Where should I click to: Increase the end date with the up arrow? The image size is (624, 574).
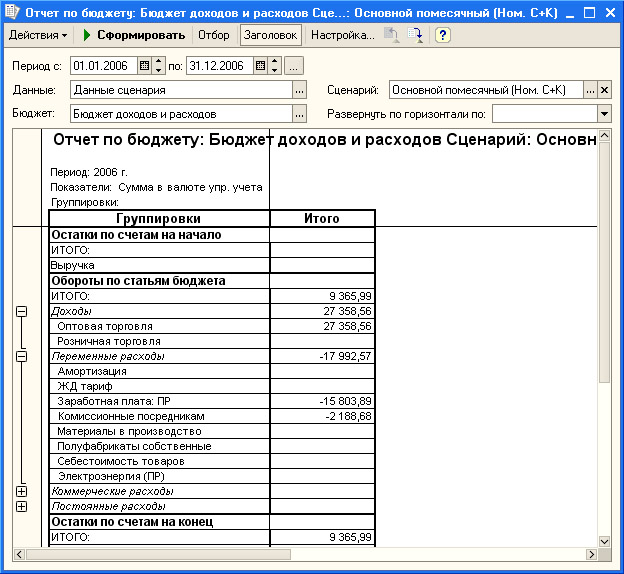point(275,61)
